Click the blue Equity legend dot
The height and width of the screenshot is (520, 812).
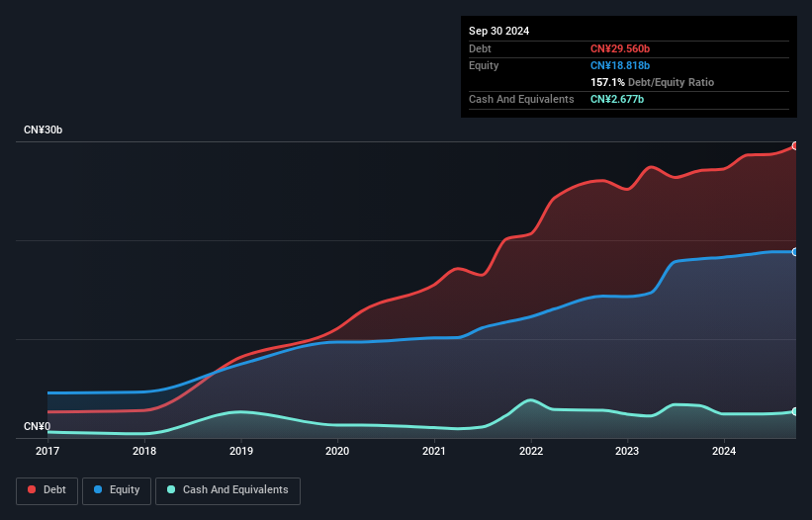(x=98, y=489)
